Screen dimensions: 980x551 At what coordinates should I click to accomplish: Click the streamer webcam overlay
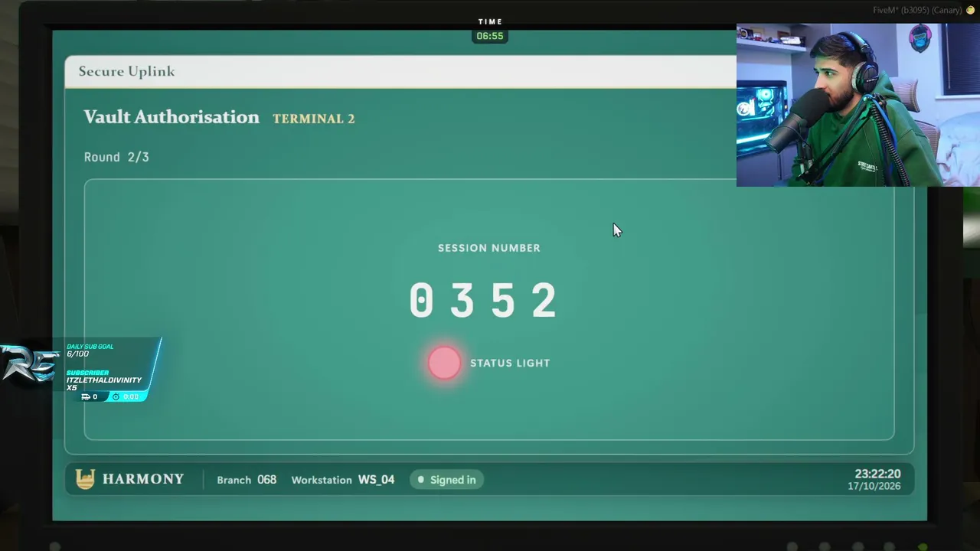[858, 105]
